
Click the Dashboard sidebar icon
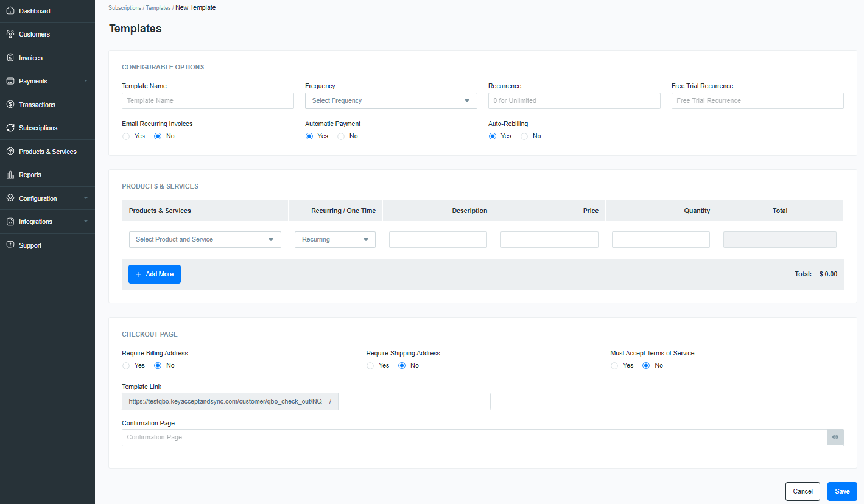[x=10, y=11]
